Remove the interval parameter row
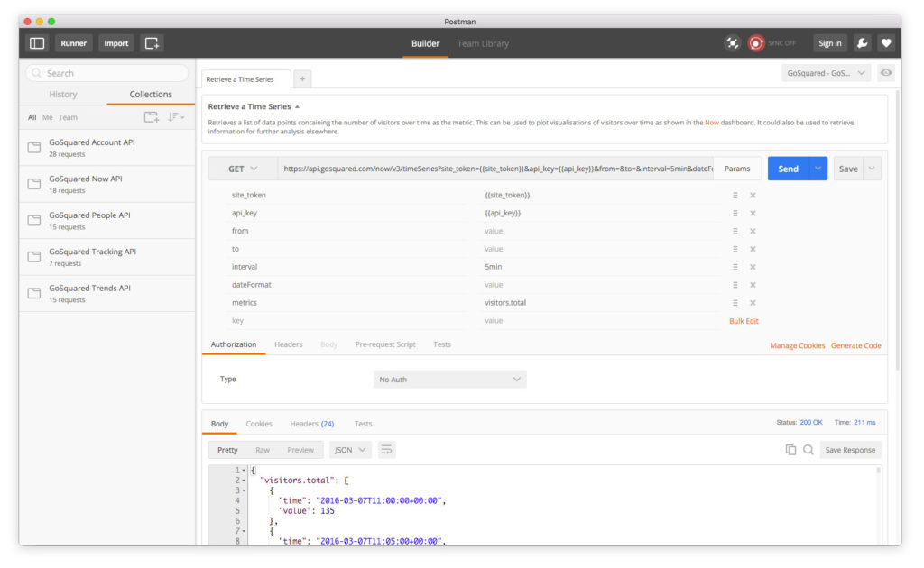The width and height of the screenshot is (924, 568). coord(753,267)
